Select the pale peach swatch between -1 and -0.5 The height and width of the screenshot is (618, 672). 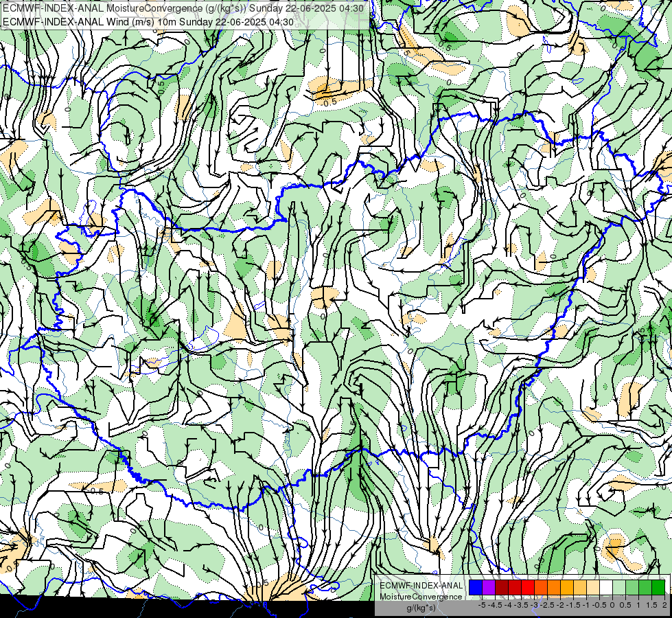pyautogui.click(x=593, y=588)
